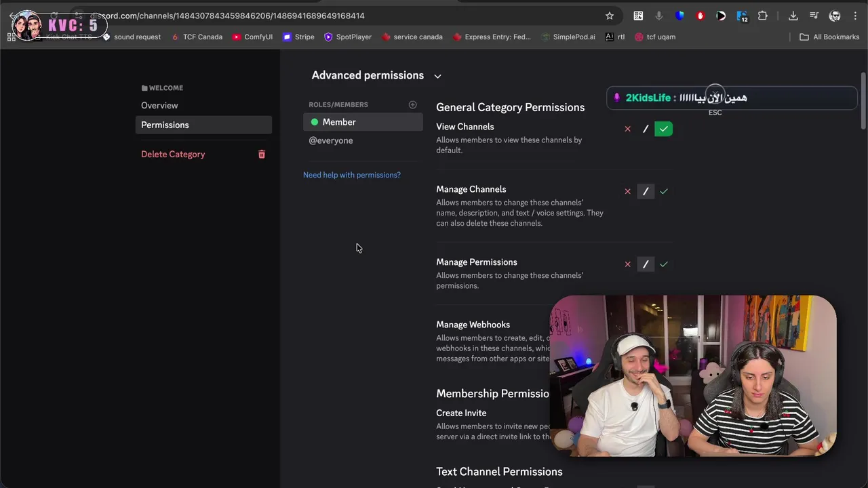
Task: Bookmark this page with the star icon
Action: pyautogui.click(x=610, y=16)
